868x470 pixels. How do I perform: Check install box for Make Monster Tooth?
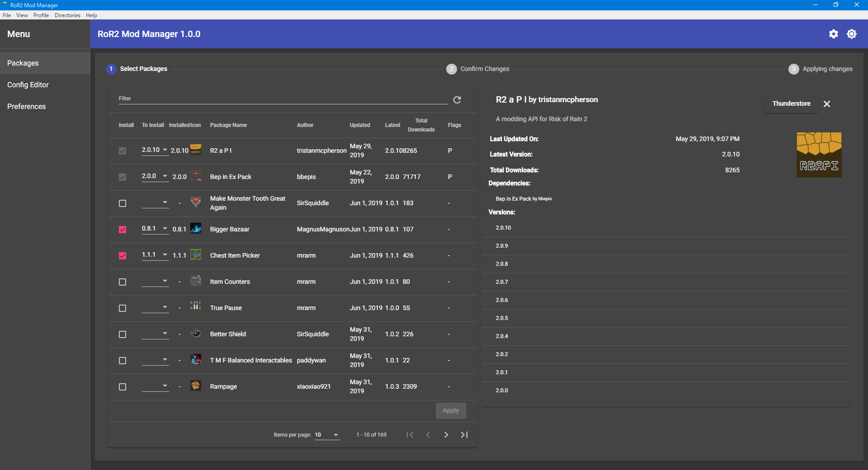pos(123,203)
